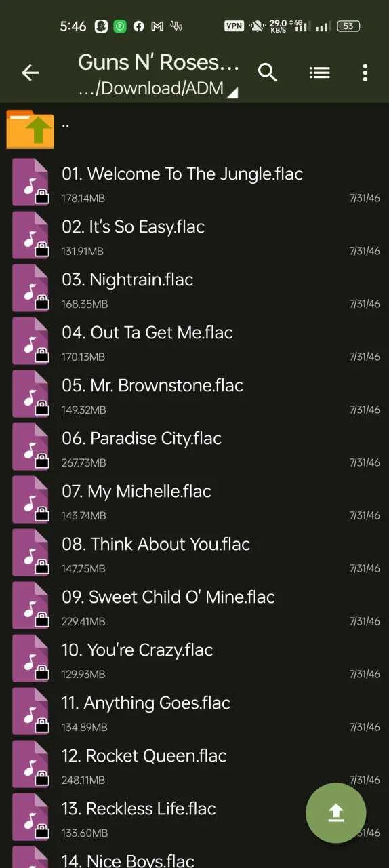This screenshot has height=868, width=389.
Task: Expand the Download/ADM path dropdown arrow
Action: point(232,93)
